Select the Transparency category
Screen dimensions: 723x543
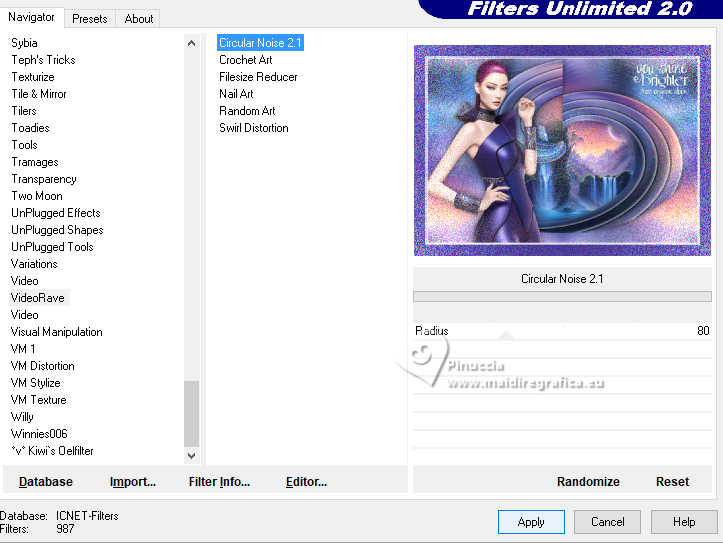[x=44, y=179]
